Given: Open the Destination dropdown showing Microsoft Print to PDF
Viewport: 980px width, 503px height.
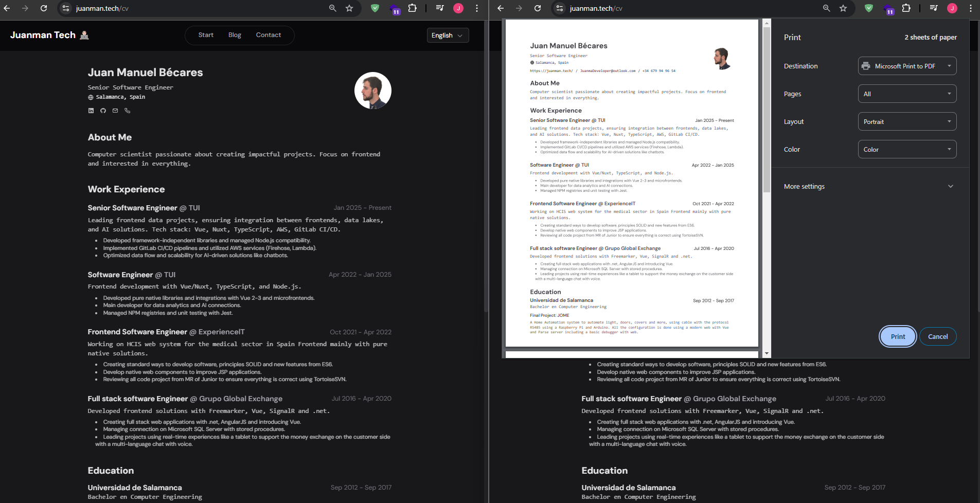Looking at the screenshot, I should point(907,66).
